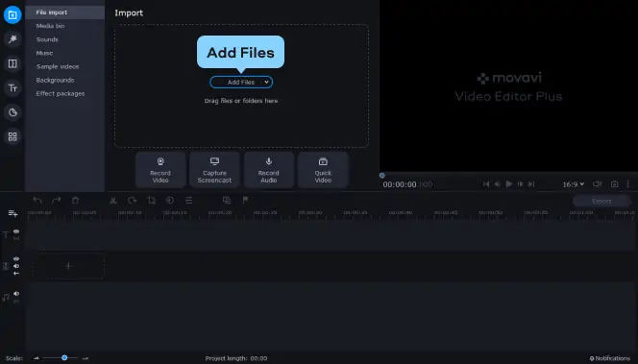Click the 00:00:10 mark on the timeline ruler
This screenshot has height=364, width=638.
pos(130,212)
